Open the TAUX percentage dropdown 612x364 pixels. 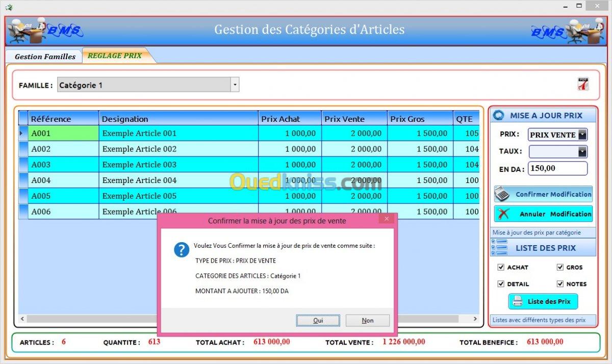click(x=582, y=151)
